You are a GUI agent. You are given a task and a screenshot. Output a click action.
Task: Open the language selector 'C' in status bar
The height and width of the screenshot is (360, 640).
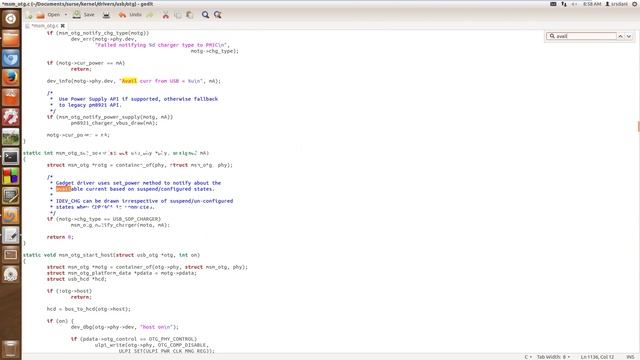click(x=528, y=357)
